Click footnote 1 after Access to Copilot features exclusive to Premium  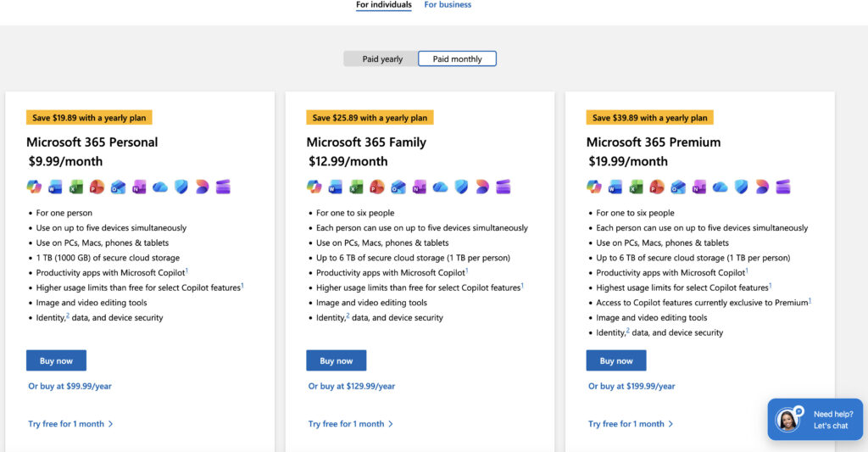[810, 301]
